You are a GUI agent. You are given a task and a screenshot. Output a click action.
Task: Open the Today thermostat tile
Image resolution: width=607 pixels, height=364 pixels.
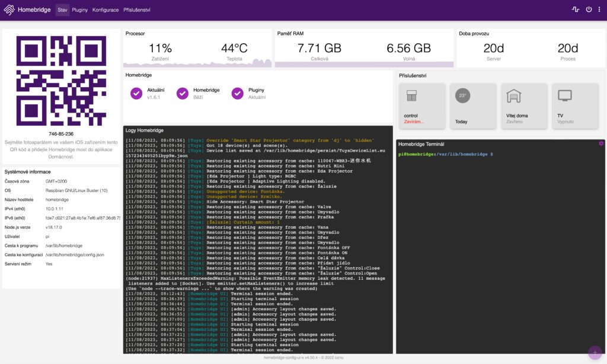point(472,106)
